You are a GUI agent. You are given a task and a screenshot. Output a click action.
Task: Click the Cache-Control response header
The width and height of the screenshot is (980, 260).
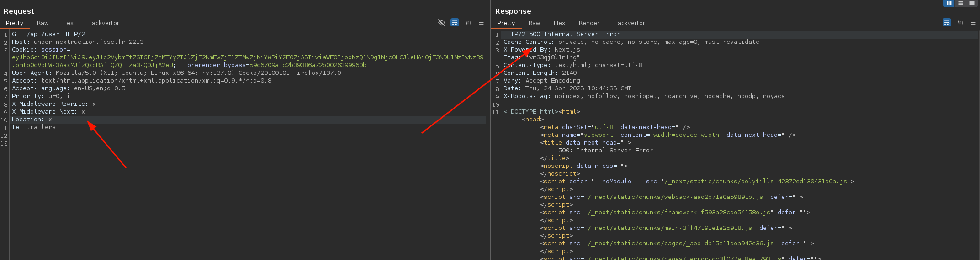point(631,42)
